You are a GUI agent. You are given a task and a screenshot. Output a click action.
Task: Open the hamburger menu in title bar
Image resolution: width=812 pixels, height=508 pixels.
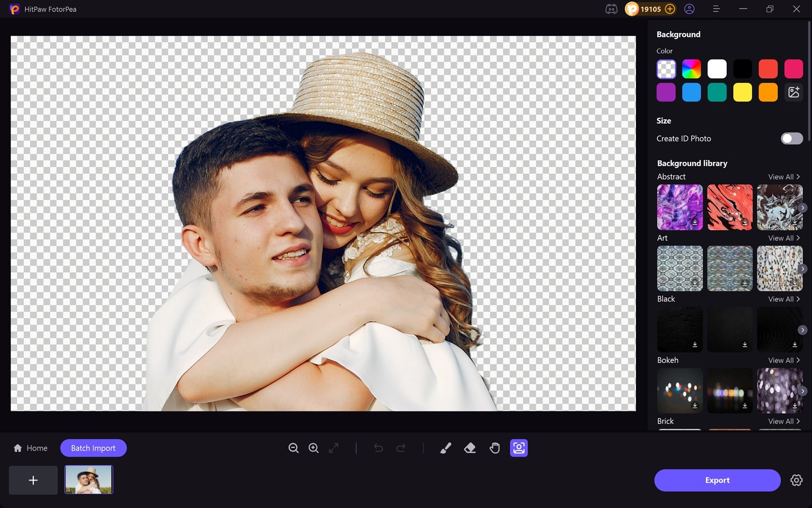click(716, 9)
